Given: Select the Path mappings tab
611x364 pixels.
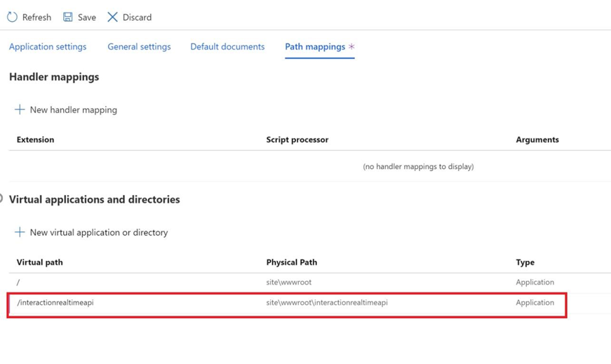Looking at the screenshot, I should [315, 46].
